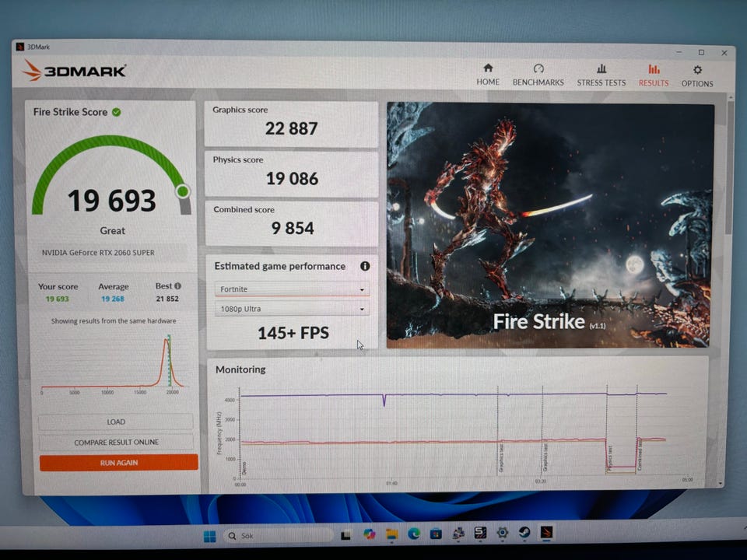This screenshot has width=747, height=560.
Task: Click the taskbar search box
Action: (278, 536)
